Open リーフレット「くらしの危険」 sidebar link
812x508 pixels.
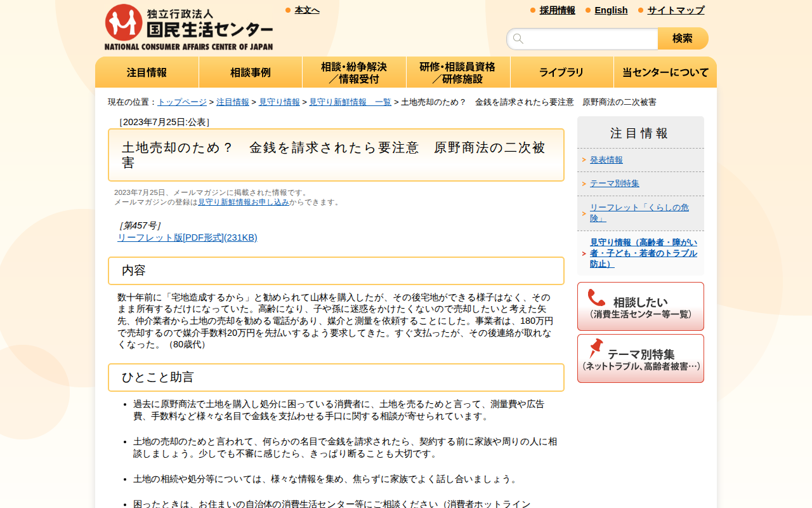639,213
